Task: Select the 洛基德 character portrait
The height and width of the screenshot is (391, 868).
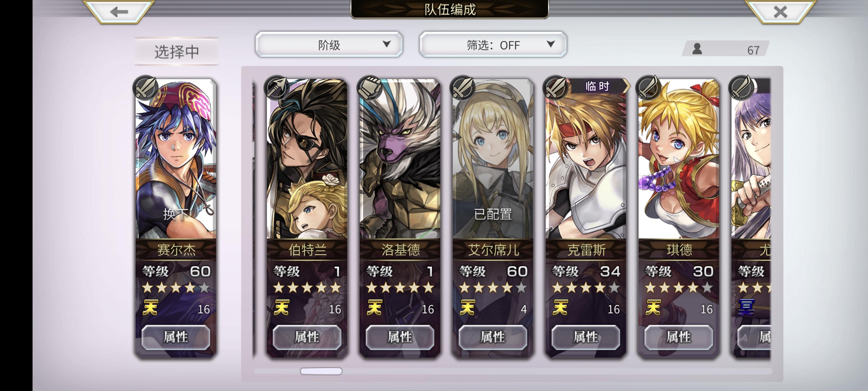Action: pyautogui.click(x=400, y=159)
